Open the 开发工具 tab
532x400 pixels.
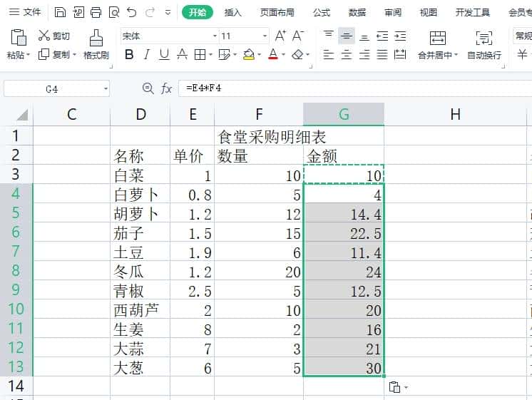pyautogui.click(x=472, y=13)
